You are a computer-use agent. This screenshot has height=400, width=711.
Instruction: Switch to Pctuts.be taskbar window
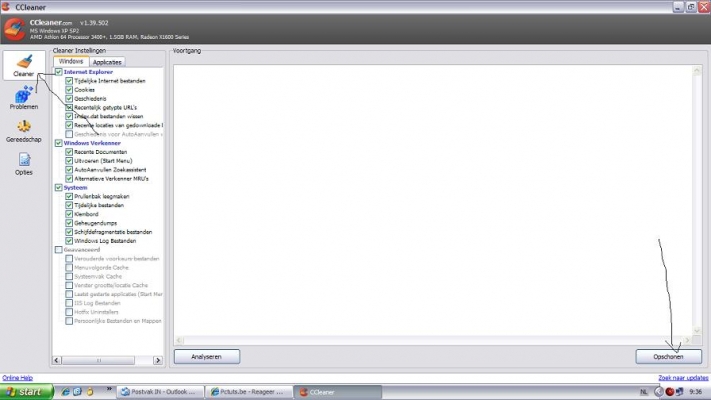(x=249, y=392)
